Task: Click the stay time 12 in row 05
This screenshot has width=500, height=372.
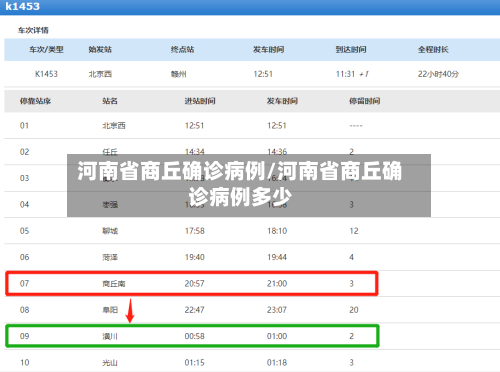Action: pos(354,231)
